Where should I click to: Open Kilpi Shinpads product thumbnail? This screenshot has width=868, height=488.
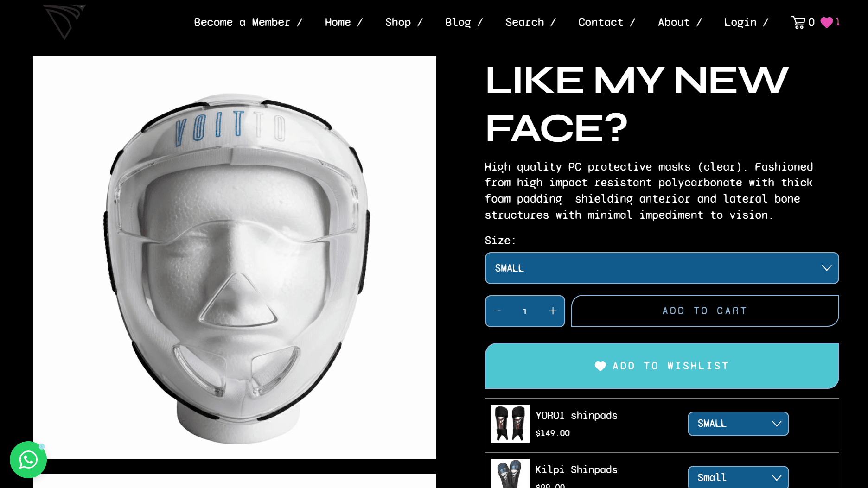[510, 473]
